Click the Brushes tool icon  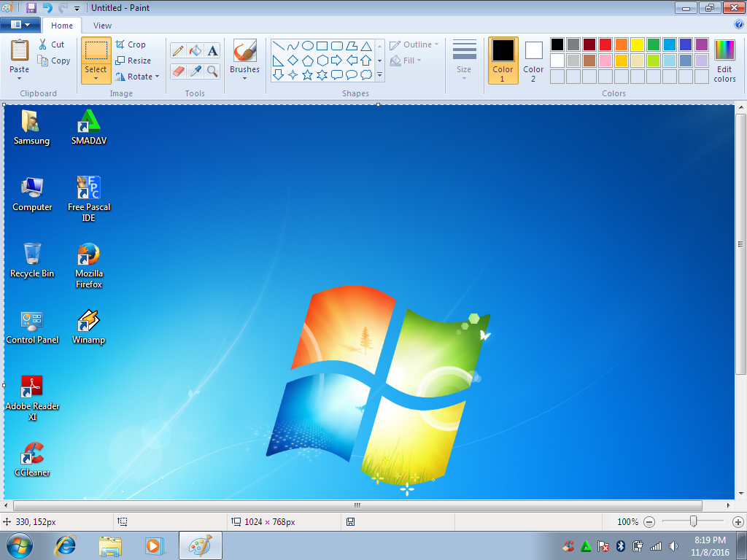[x=245, y=50]
